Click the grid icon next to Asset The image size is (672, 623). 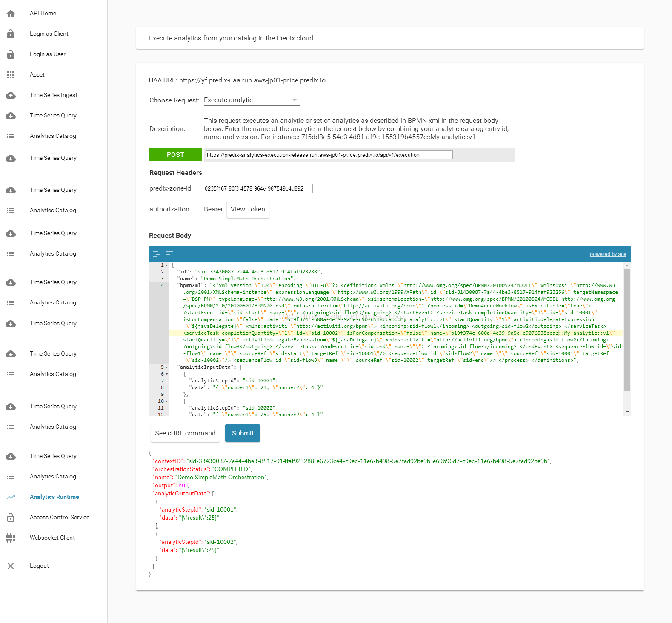tap(11, 75)
